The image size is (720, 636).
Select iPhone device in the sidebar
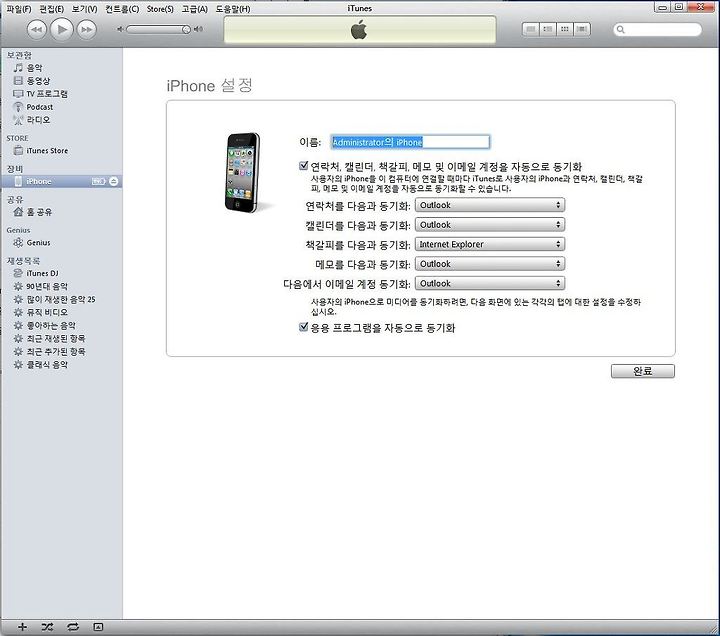[x=61, y=181]
